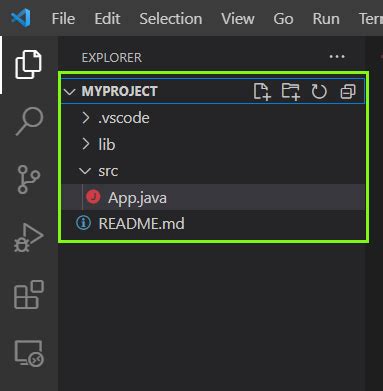Image resolution: width=383 pixels, height=391 pixels.
Task: Click the info icon beside README.md
Action: pos(83,223)
